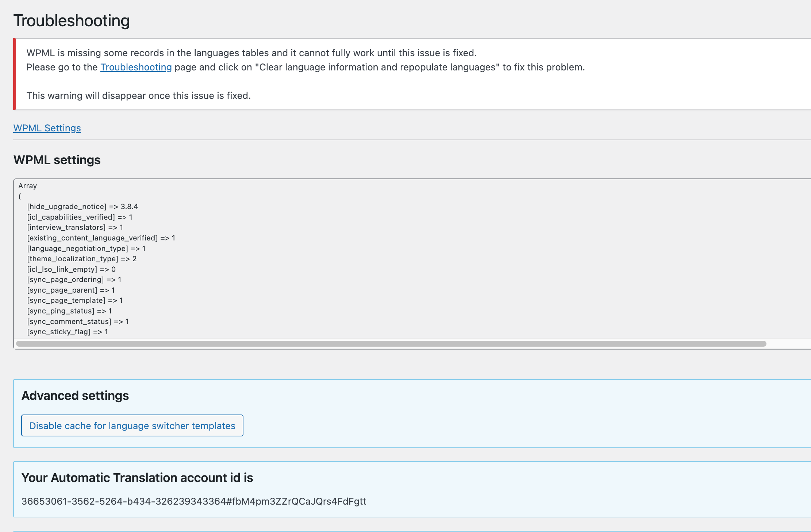811x532 pixels.
Task: Click the 'WPML is missing some records' sentence
Action: [251, 53]
